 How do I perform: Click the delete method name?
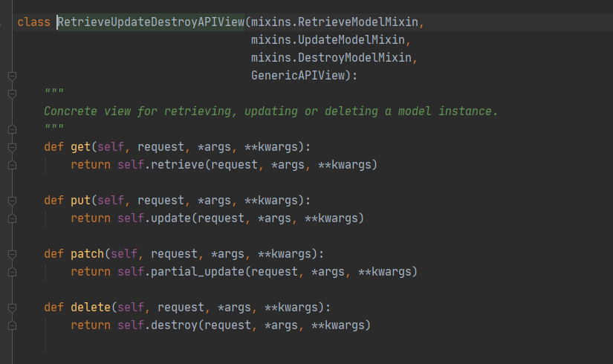91,308
